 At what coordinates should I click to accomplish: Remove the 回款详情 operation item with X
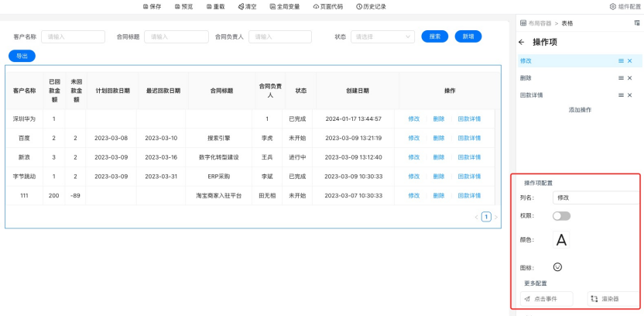[629, 95]
